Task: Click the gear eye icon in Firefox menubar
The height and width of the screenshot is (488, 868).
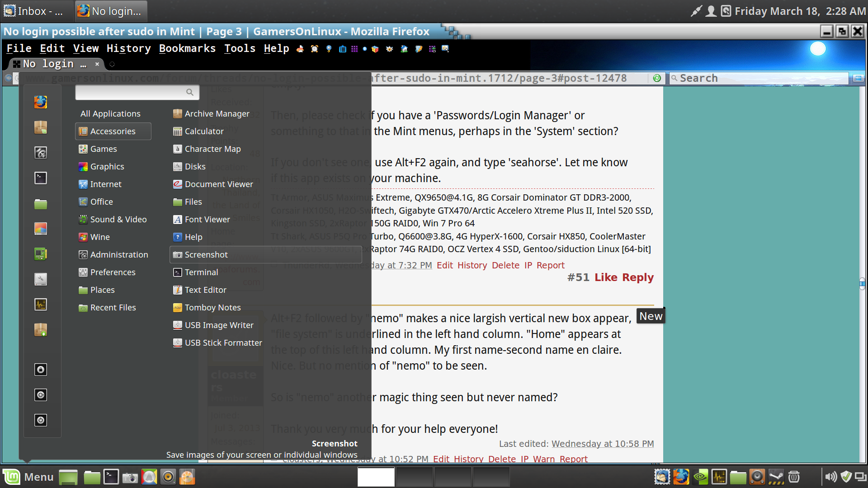Action: coord(389,49)
